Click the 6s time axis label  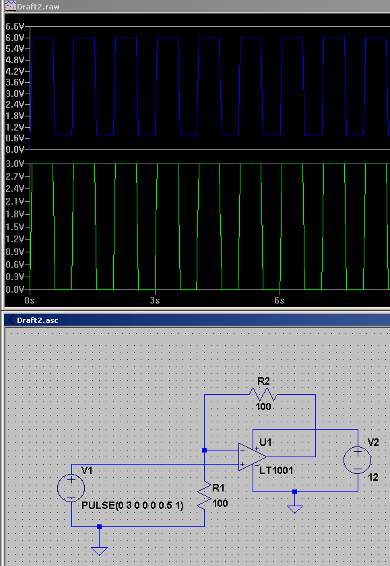coord(279,300)
